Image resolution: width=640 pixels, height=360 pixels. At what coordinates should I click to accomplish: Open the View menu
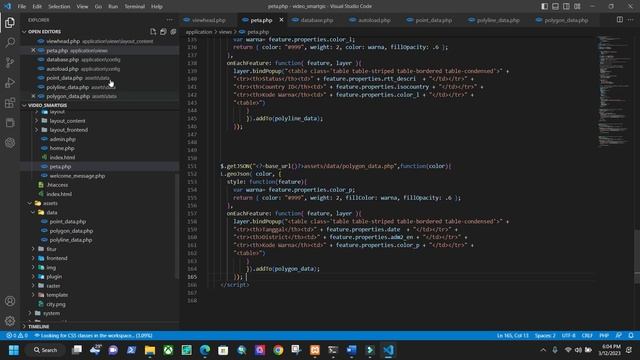click(x=82, y=7)
